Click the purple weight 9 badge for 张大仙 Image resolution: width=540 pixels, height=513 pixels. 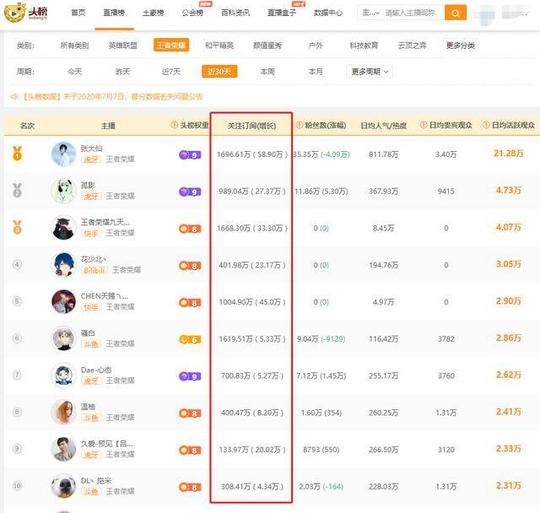(190, 155)
